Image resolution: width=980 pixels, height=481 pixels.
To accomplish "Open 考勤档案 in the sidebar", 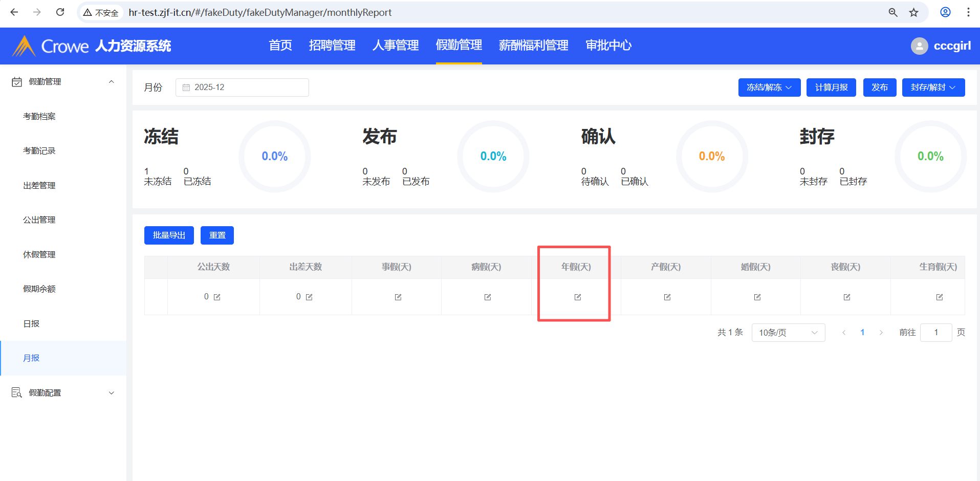I will coord(63,117).
